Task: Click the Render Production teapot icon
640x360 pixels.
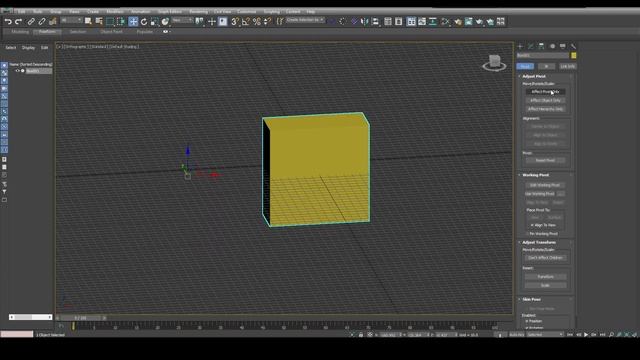Action: tap(479, 22)
